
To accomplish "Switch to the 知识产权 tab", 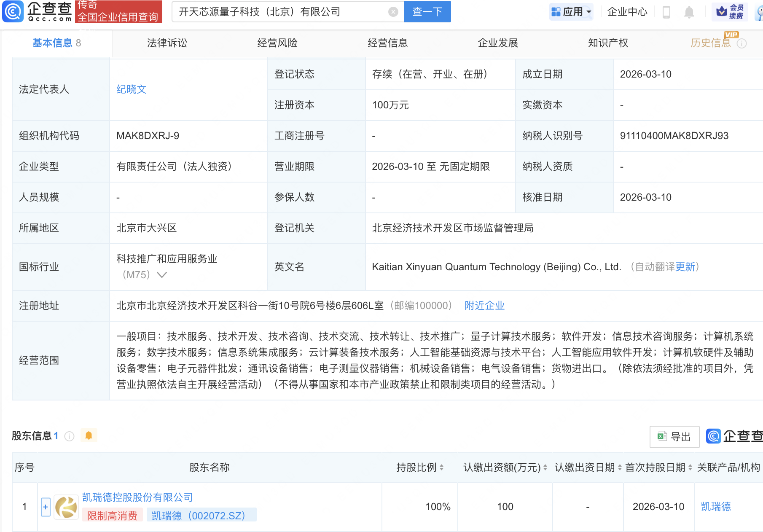I will coord(608,43).
